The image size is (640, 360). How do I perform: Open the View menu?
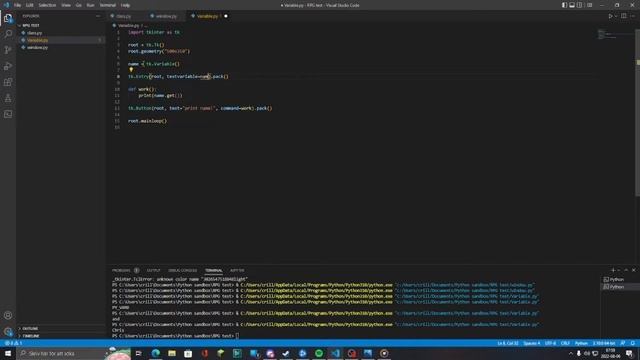(66, 5)
